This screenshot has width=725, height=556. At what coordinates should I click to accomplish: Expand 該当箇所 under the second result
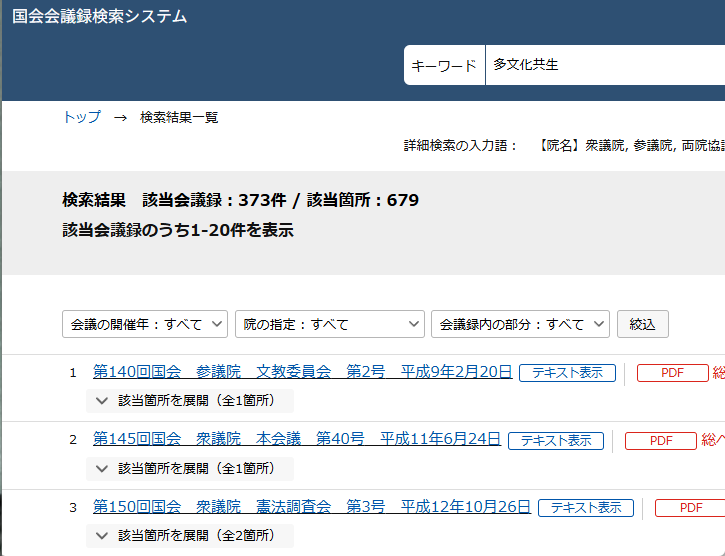click(190, 468)
